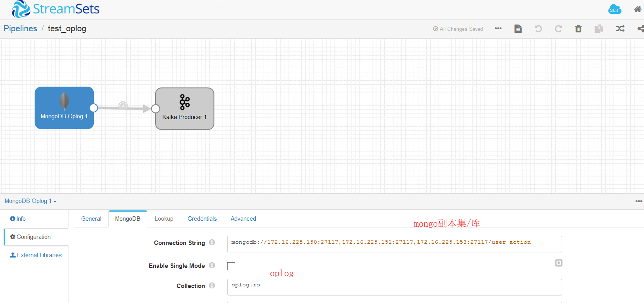Edit the Connection String field

(x=395, y=244)
